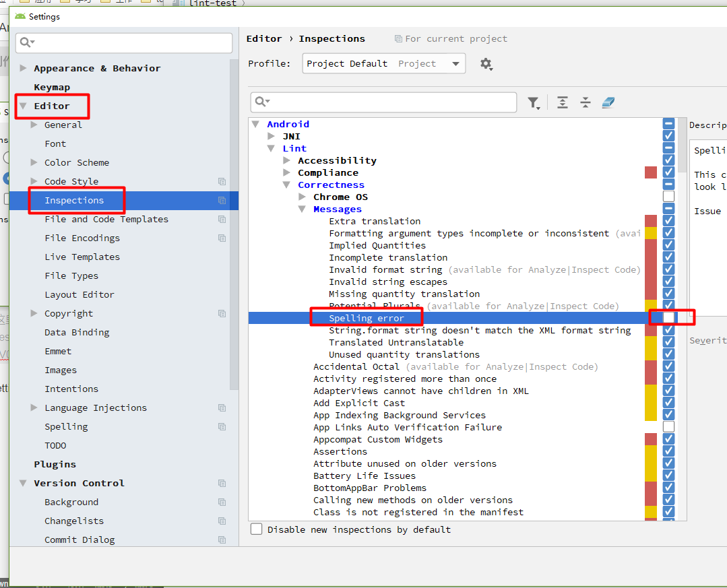Enable the Spelling error inspection checkbox
Image resolution: width=727 pixels, height=588 pixels.
pyautogui.click(x=668, y=318)
